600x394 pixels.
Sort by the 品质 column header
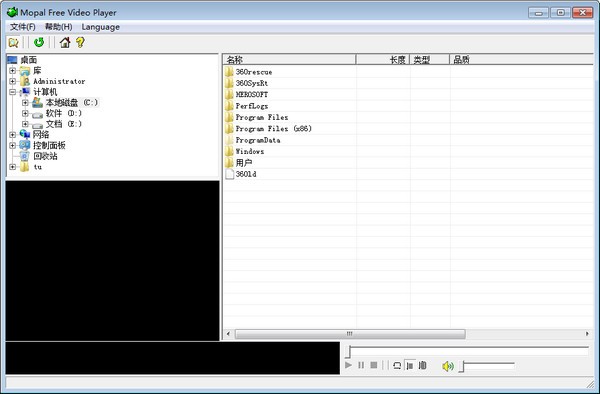521,60
